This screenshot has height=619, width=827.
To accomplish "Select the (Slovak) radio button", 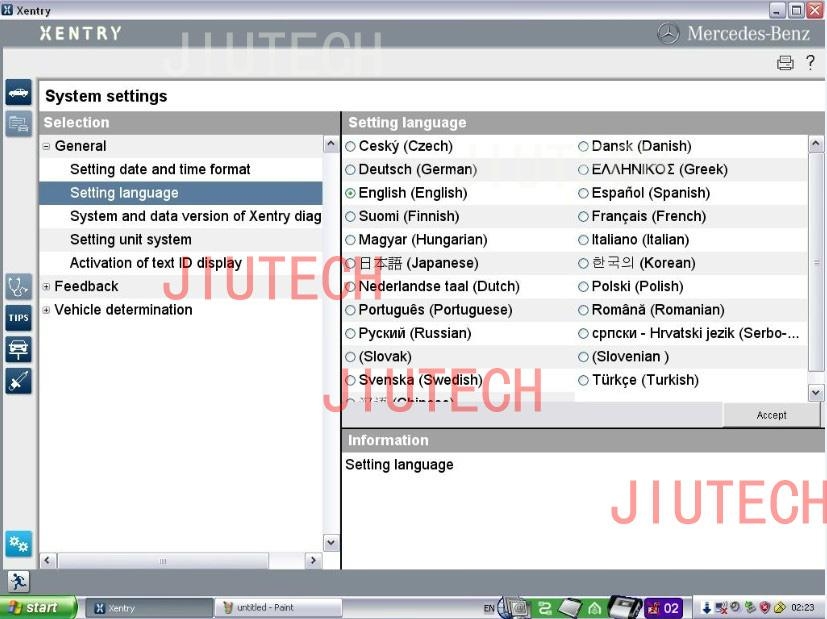I will [350, 357].
